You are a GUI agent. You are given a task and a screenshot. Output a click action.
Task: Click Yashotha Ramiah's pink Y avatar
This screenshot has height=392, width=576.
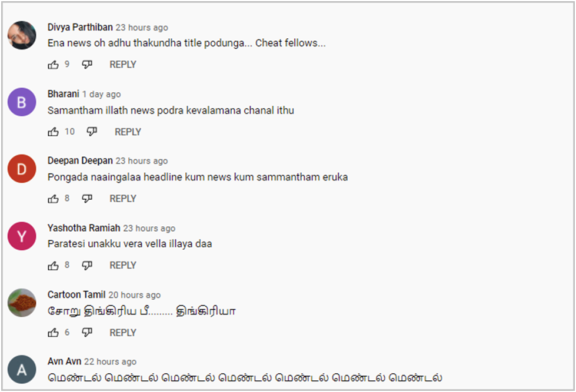coord(22,236)
